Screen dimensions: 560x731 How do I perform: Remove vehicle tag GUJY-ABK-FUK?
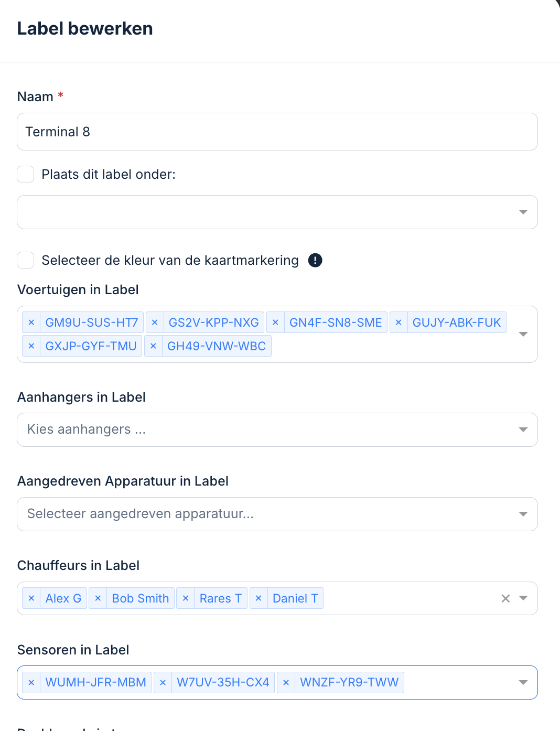(x=399, y=322)
